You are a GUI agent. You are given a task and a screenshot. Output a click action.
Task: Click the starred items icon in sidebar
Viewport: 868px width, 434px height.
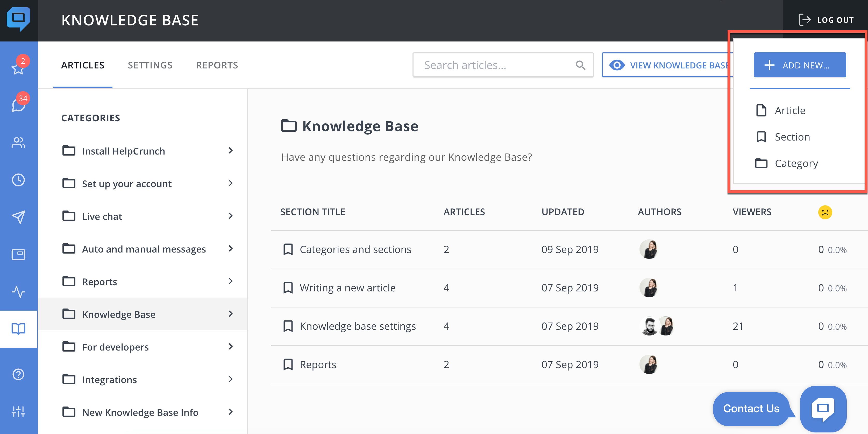pos(18,68)
